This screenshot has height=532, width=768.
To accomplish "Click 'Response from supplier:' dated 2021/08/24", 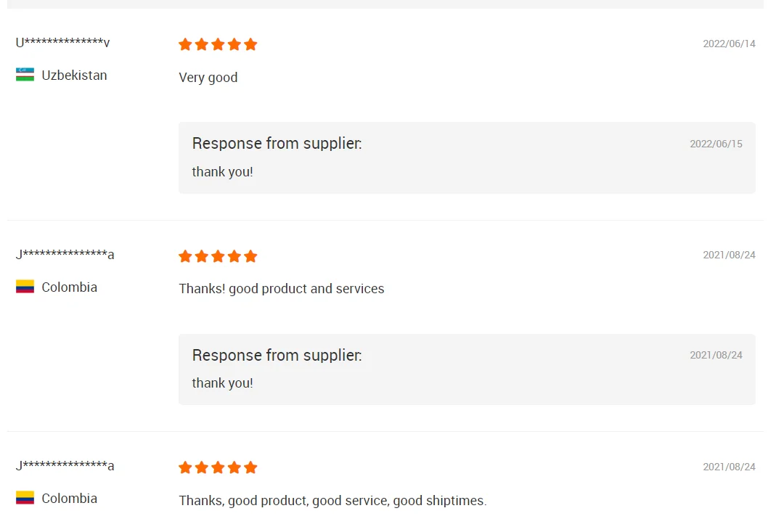I will [277, 356].
